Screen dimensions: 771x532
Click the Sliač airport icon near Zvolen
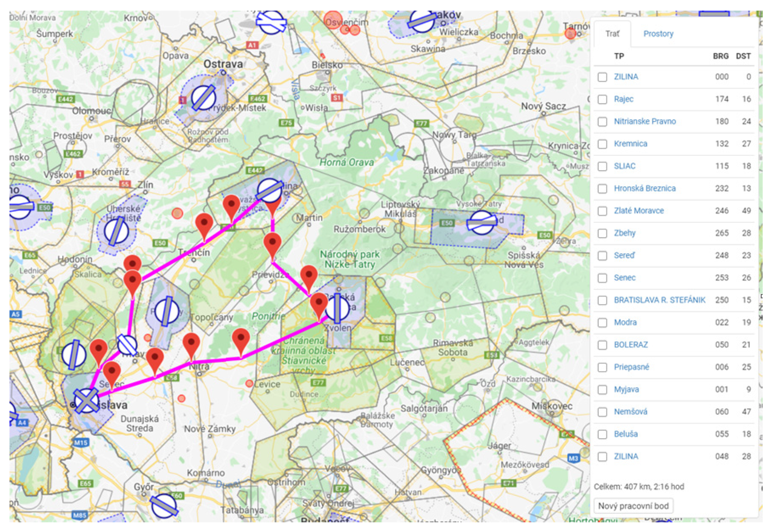pyautogui.click(x=337, y=308)
